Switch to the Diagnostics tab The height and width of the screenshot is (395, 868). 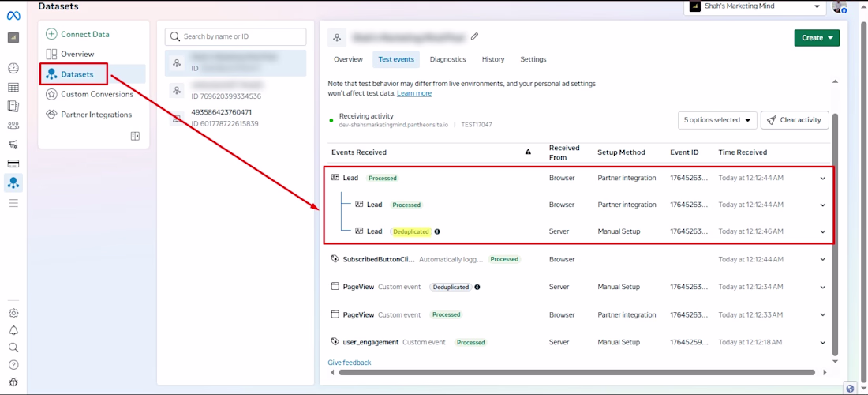point(448,59)
